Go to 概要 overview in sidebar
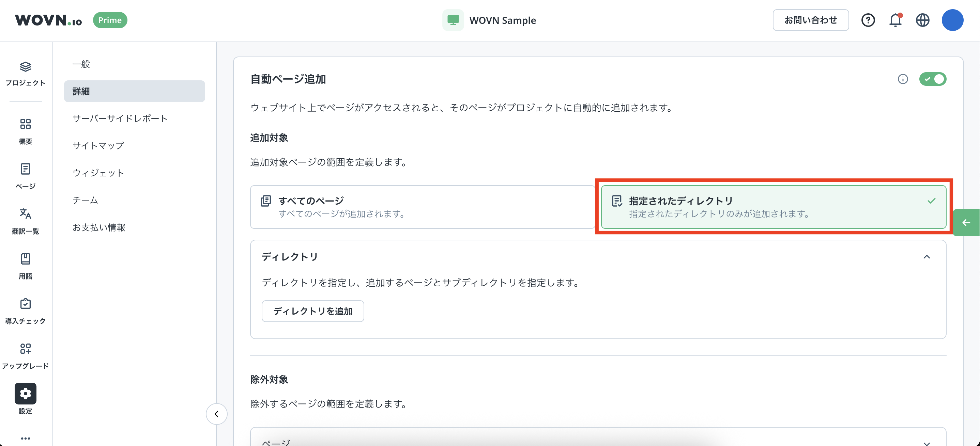Viewport: 980px width, 446px height. click(25, 124)
